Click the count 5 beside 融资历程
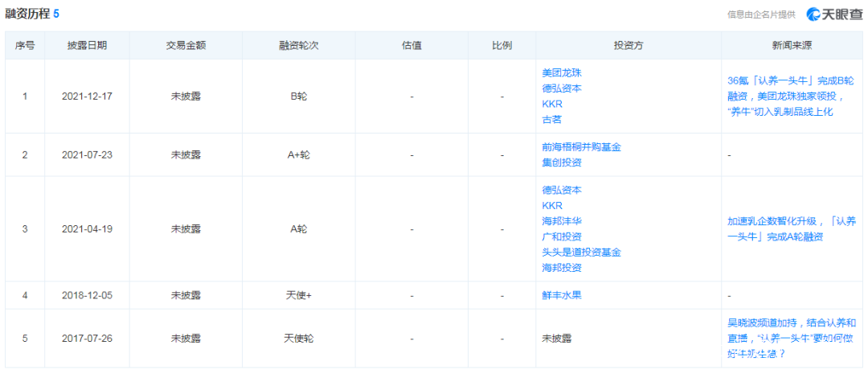The height and width of the screenshot is (370, 868). [x=56, y=14]
